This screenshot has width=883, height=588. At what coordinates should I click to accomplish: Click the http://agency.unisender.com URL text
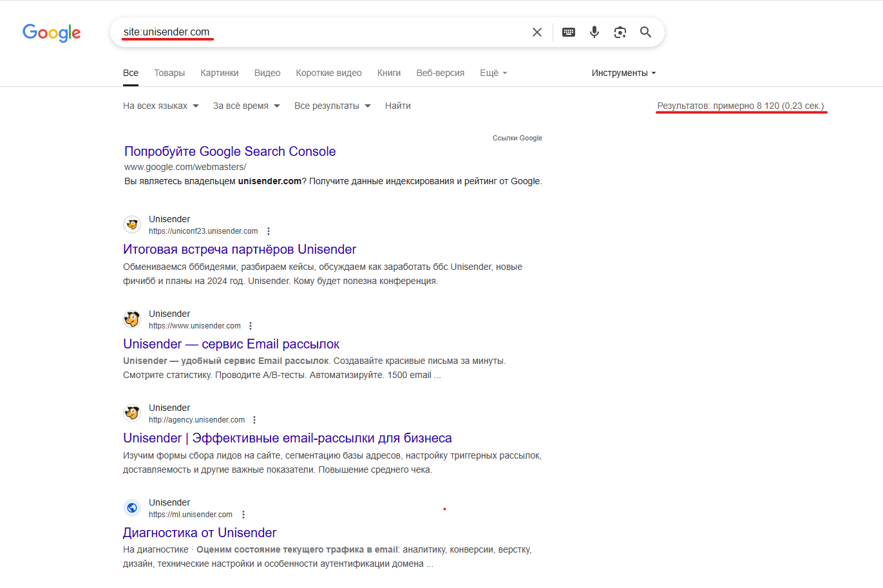(x=197, y=420)
